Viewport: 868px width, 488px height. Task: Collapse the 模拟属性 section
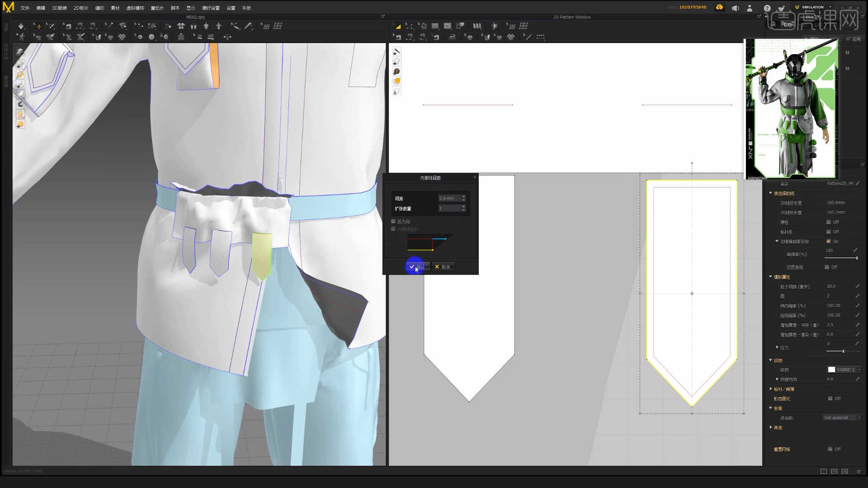click(x=771, y=277)
